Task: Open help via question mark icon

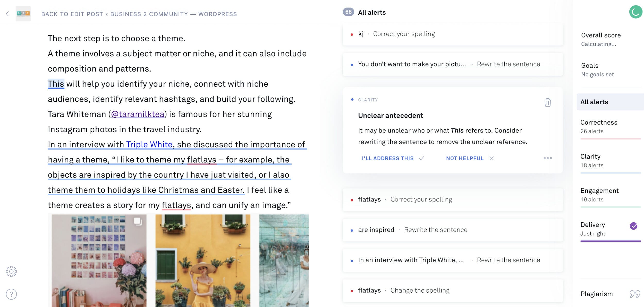Action: [11, 294]
